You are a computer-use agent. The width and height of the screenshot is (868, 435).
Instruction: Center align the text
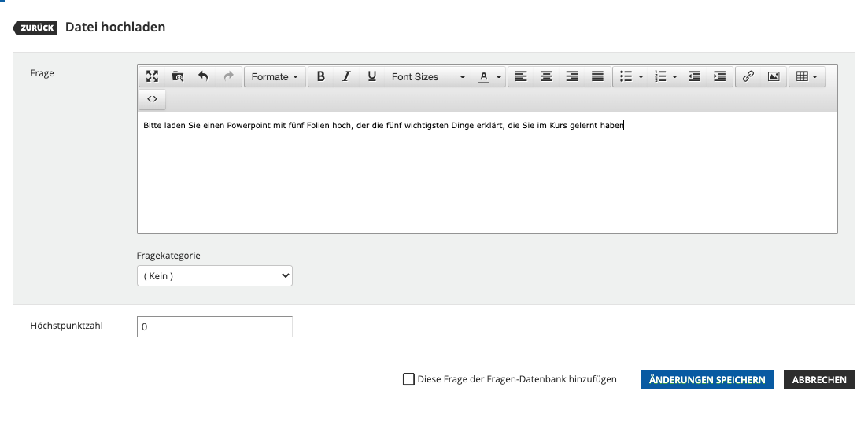click(x=546, y=76)
